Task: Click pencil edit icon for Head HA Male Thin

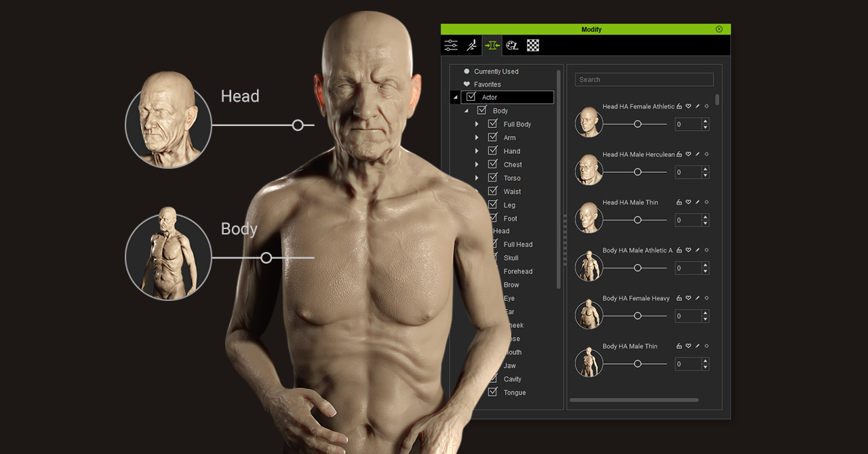Action: 697,203
